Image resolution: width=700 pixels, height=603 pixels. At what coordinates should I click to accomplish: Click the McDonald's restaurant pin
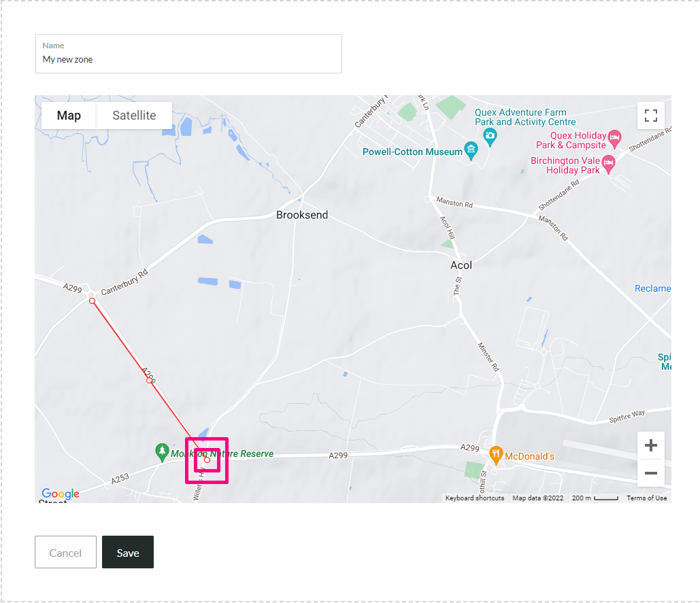pos(496,455)
